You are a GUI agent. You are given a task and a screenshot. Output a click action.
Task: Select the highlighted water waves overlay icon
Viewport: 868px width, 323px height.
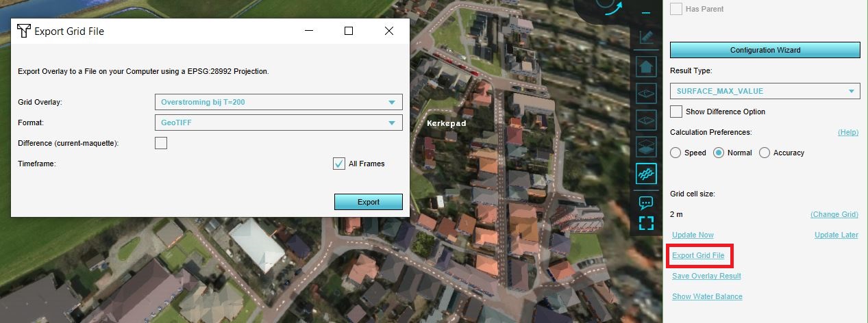click(x=646, y=174)
